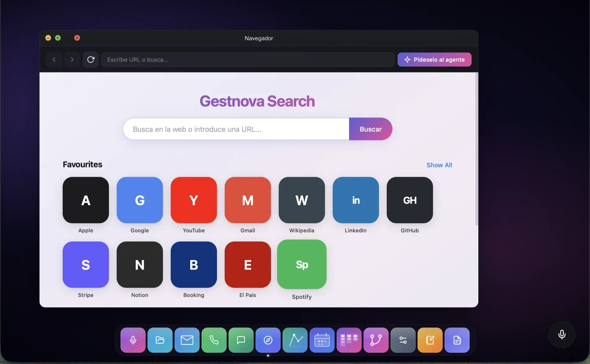Launch the YouTube favourite tile

coord(194,200)
